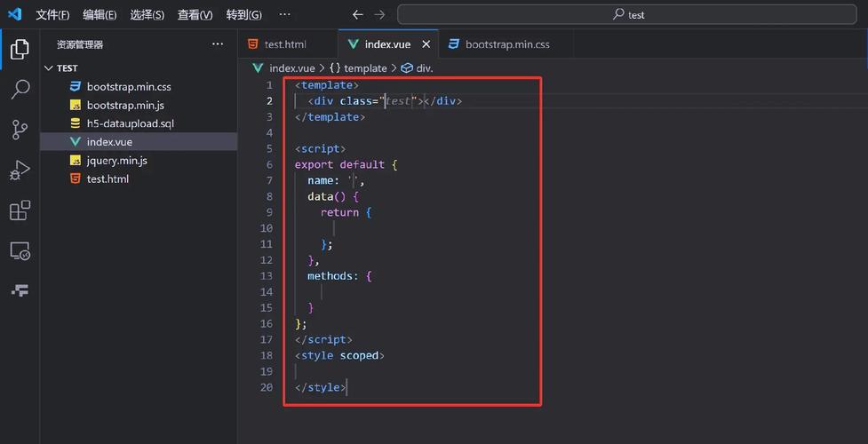Click template in the breadcrumb
This screenshot has width=868, height=444.
pyautogui.click(x=365, y=68)
